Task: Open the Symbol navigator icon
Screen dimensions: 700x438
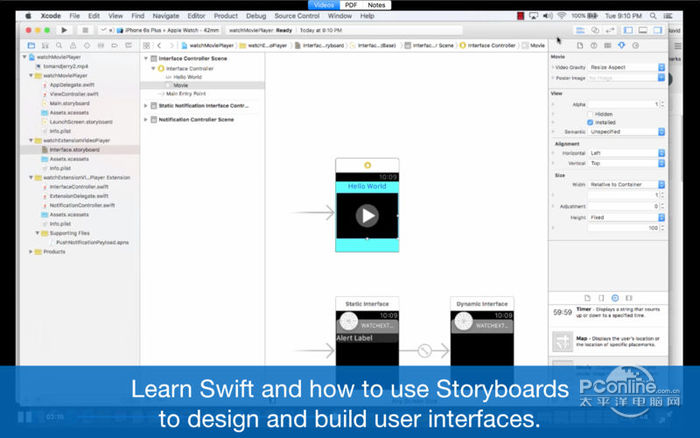Action: click(45, 46)
